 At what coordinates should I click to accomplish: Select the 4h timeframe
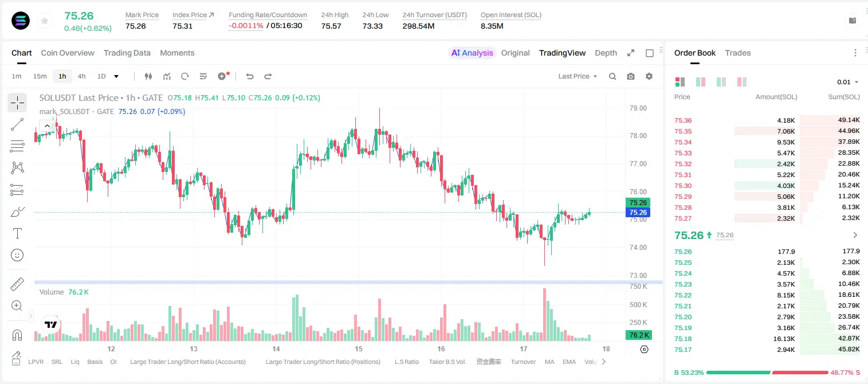click(x=82, y=76)
